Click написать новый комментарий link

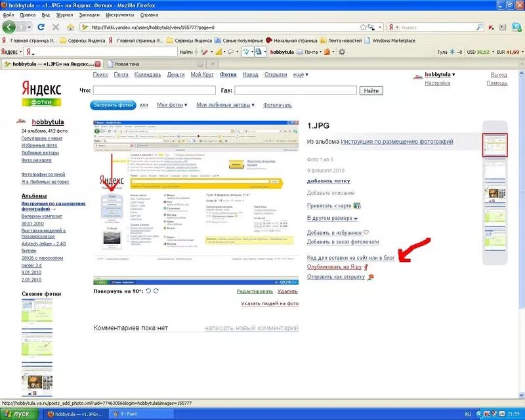[251, 328]
